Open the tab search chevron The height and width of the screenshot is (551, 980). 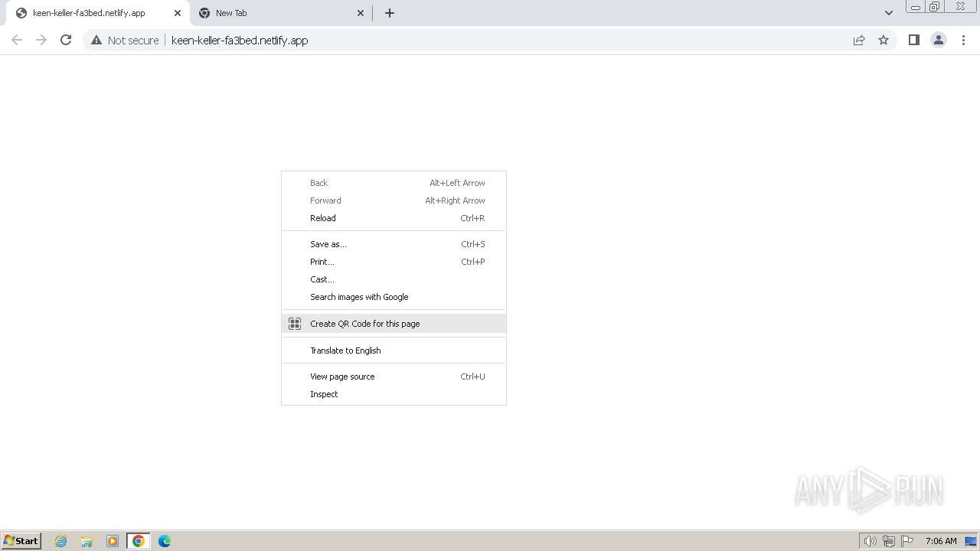[889, 13]
